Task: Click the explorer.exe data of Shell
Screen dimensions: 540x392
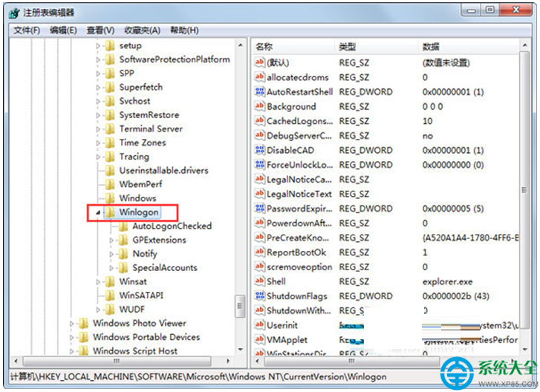Action: [x=447, y=281]
